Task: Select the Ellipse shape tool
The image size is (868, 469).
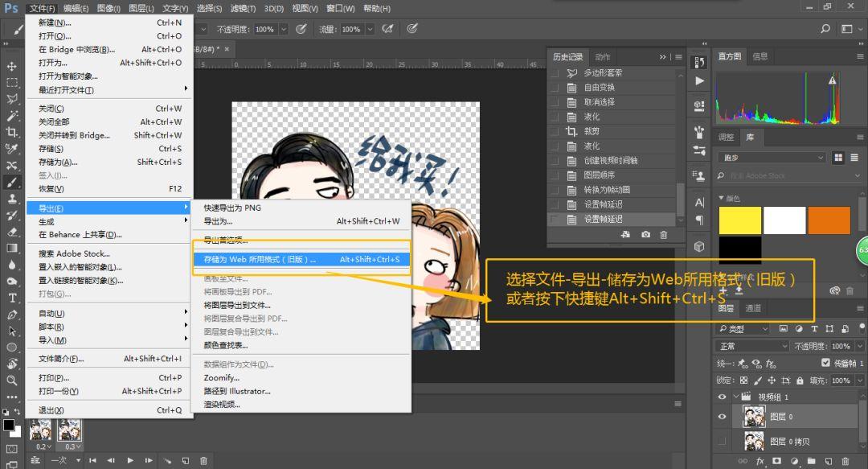Action: (x=11, y=348)
